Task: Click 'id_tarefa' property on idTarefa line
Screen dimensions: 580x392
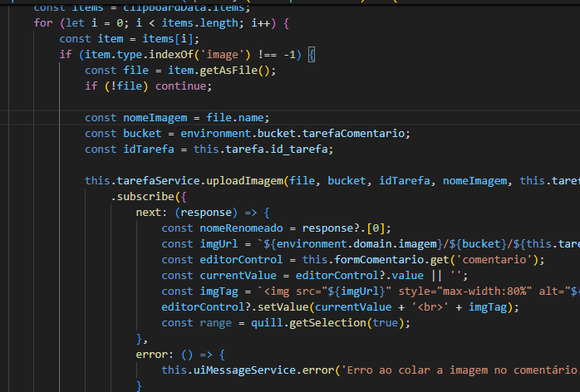Action: coord(302,149)
